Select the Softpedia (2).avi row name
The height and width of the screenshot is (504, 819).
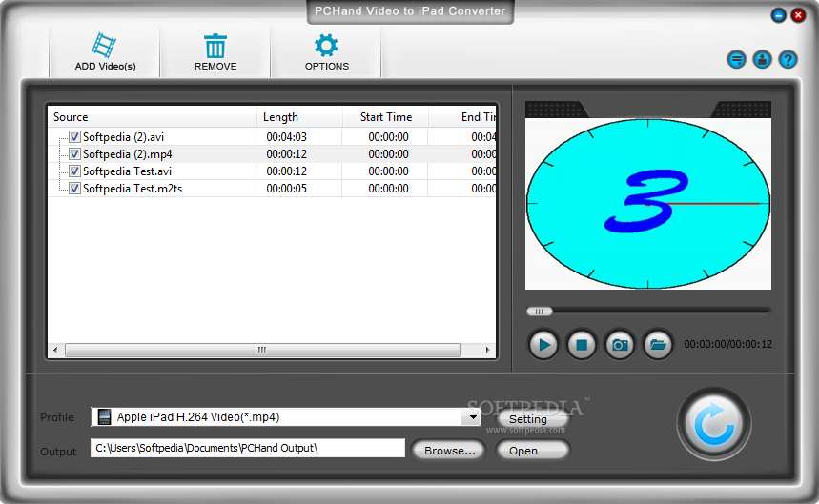pyautogui.click(x=123, y=136)
